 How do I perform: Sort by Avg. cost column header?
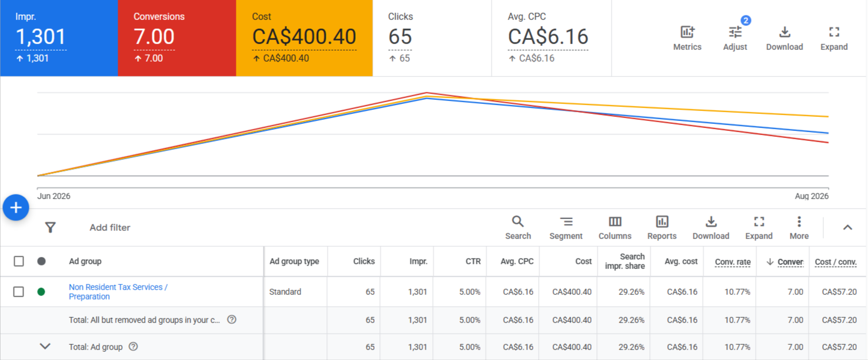coord(681,261)
